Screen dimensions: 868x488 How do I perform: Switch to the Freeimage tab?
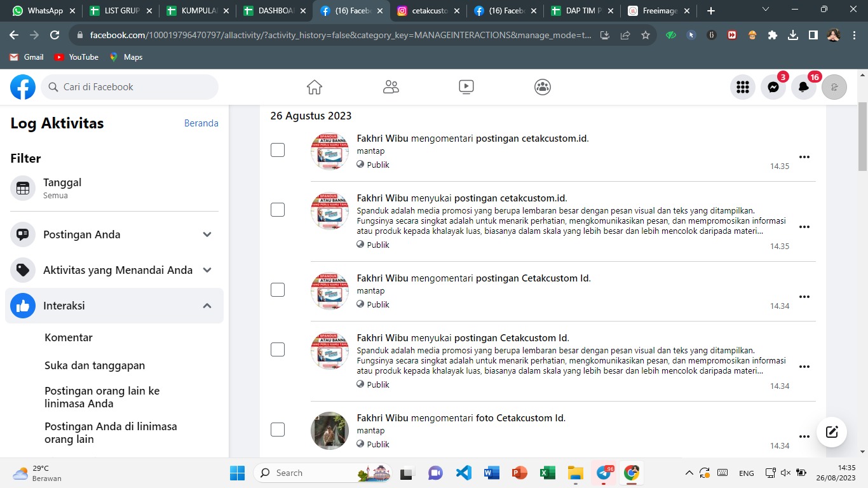[659, 11]
